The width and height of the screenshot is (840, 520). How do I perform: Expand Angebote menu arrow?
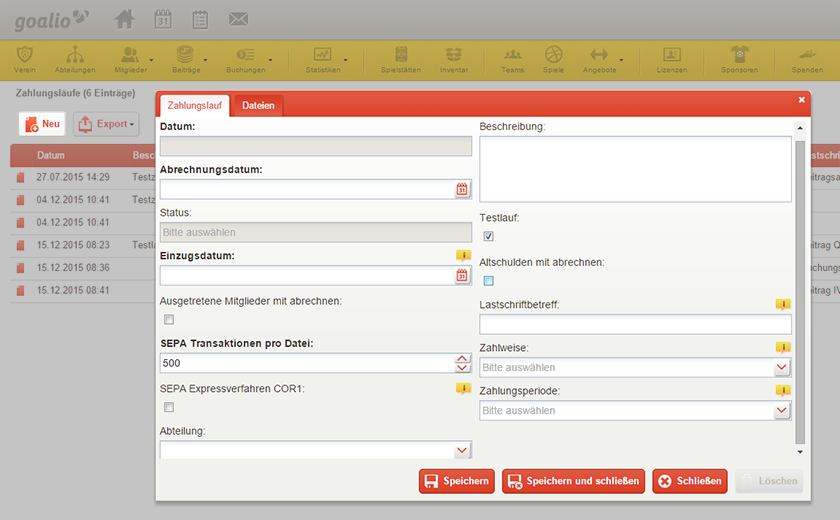621,60
